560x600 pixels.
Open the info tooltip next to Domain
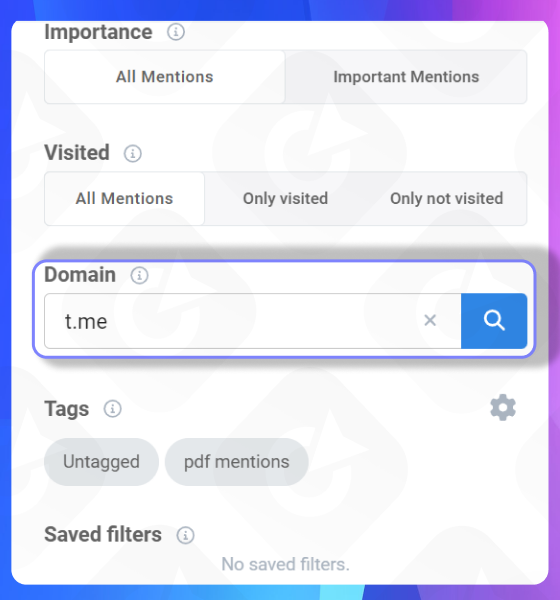139,275
